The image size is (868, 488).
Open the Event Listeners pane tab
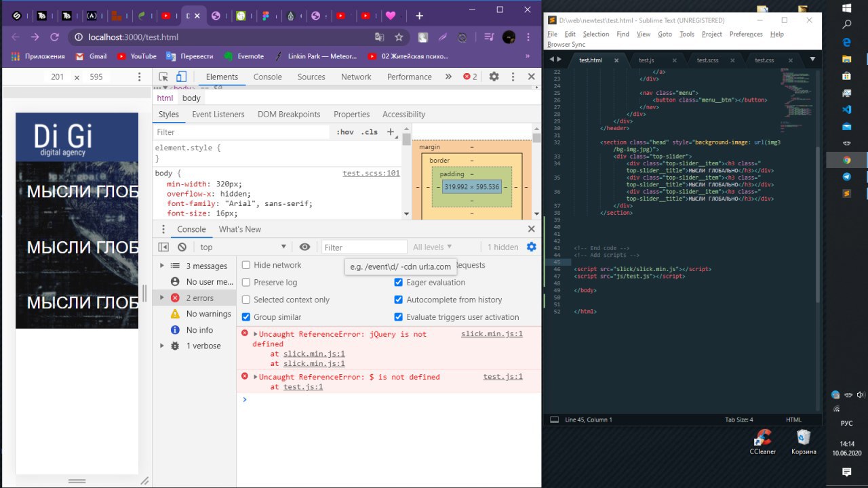click(218, 115)
